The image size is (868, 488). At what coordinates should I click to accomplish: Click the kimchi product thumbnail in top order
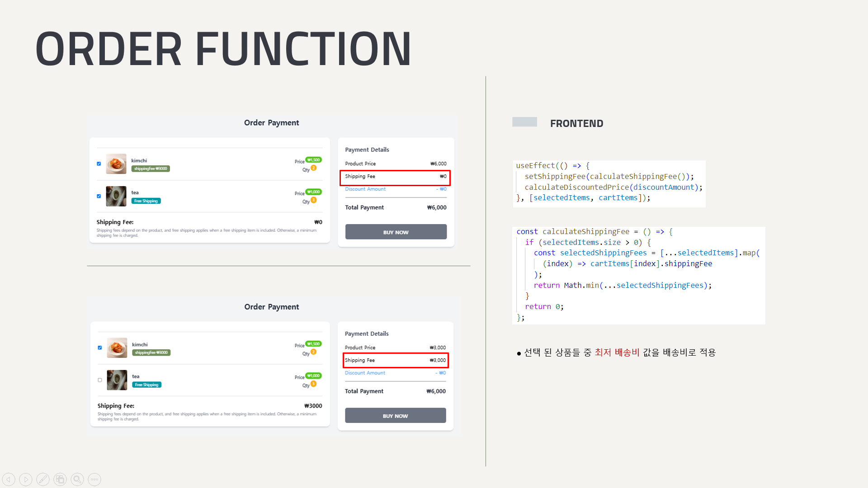(x=116, y=164)
